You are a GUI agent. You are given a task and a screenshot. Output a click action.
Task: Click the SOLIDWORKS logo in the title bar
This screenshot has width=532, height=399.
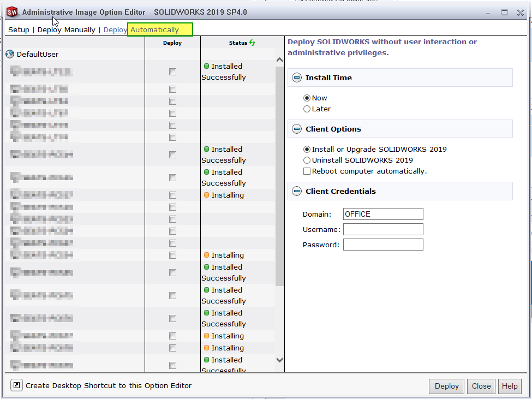[x=12, y=12]
